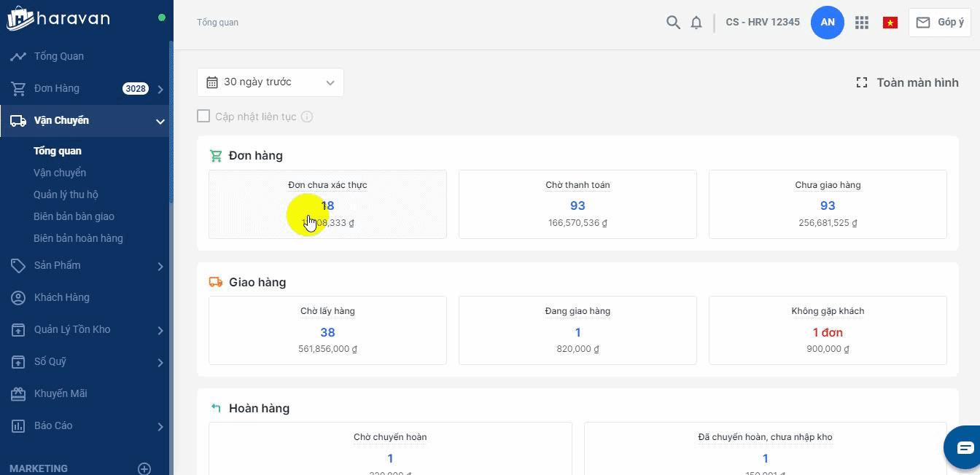Open the chat support bubble
This screenshot has height=475, width=980.
click(964, 447)
